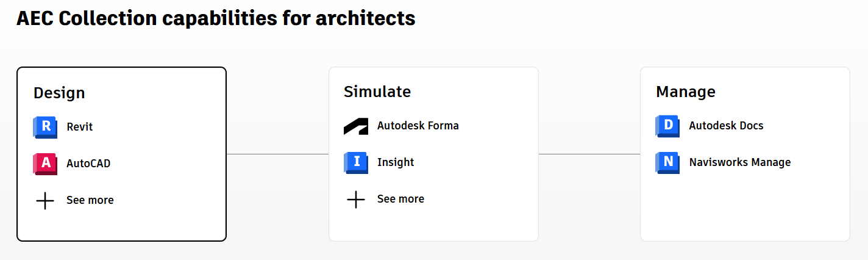This screenshot has height=260, width=868.
Task: Open the Navisworks Manage link
Action: [739, 162]
